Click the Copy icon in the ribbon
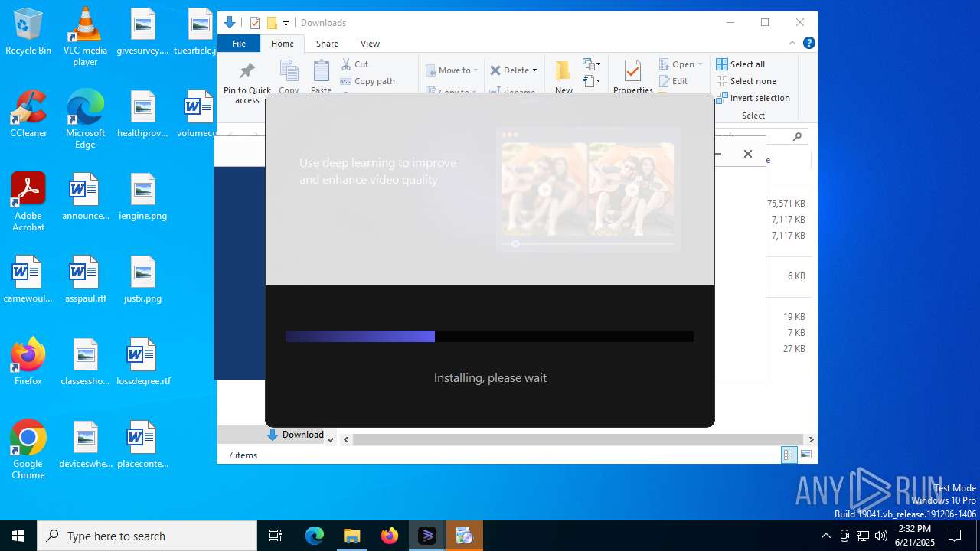 (289, 72)
